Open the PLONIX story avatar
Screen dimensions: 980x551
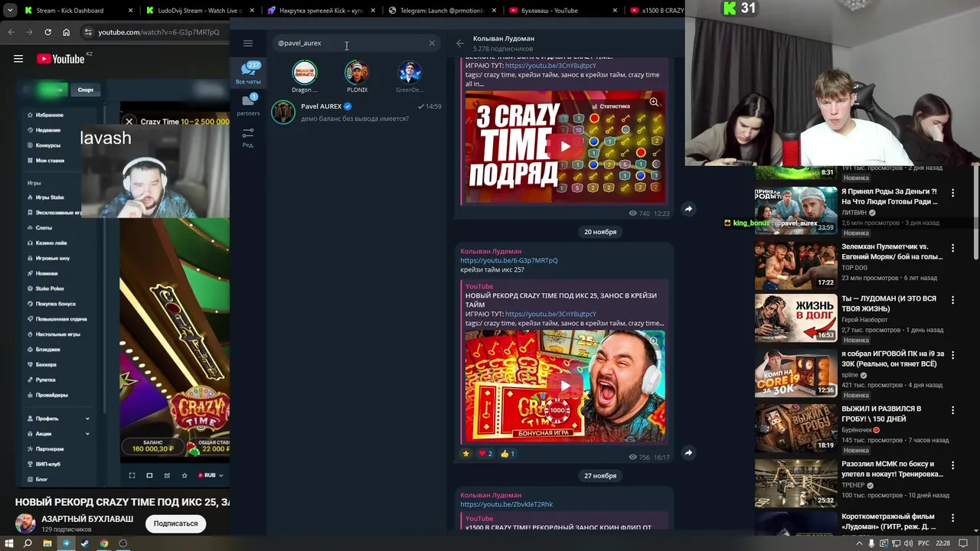coord(357,73)
